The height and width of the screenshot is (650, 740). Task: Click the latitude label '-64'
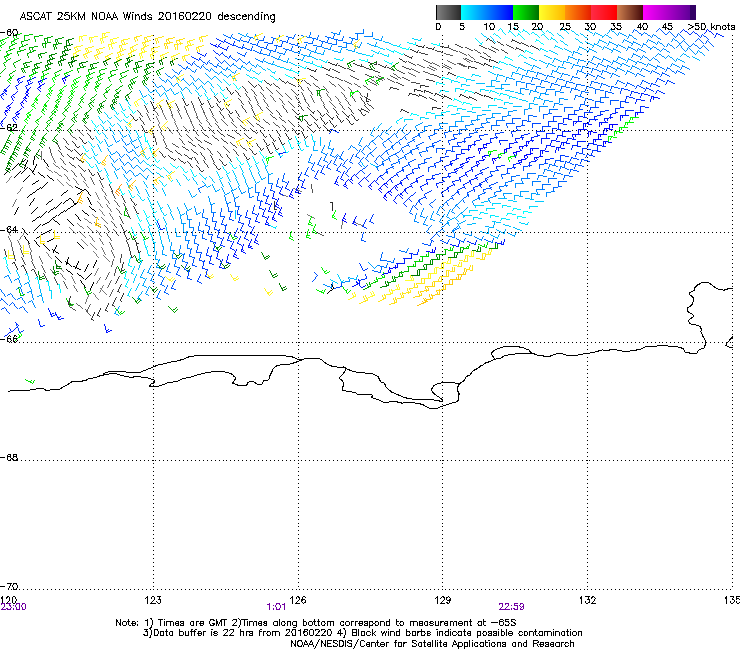[9, 229]
